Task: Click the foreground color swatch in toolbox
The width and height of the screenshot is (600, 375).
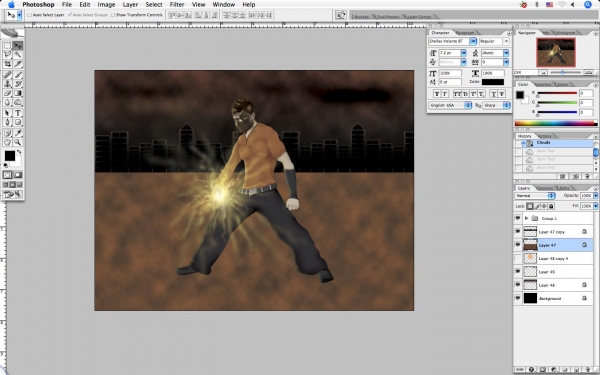Action: [x=10, y=156]
